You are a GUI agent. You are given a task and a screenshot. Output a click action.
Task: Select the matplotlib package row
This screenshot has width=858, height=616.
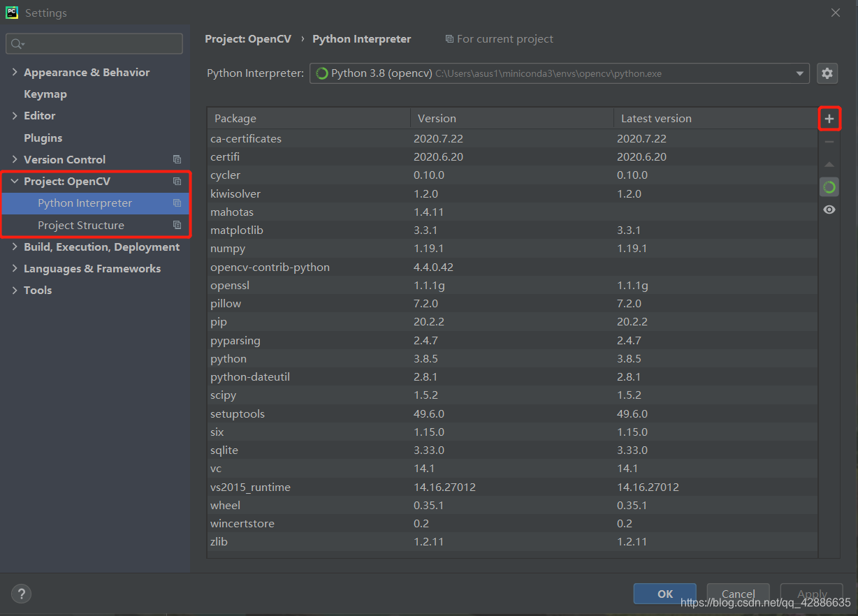click(x=512, y=230)
